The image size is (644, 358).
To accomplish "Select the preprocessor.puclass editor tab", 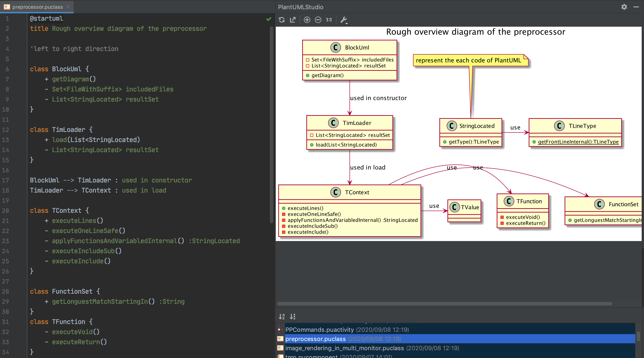I will pos(38,7).
